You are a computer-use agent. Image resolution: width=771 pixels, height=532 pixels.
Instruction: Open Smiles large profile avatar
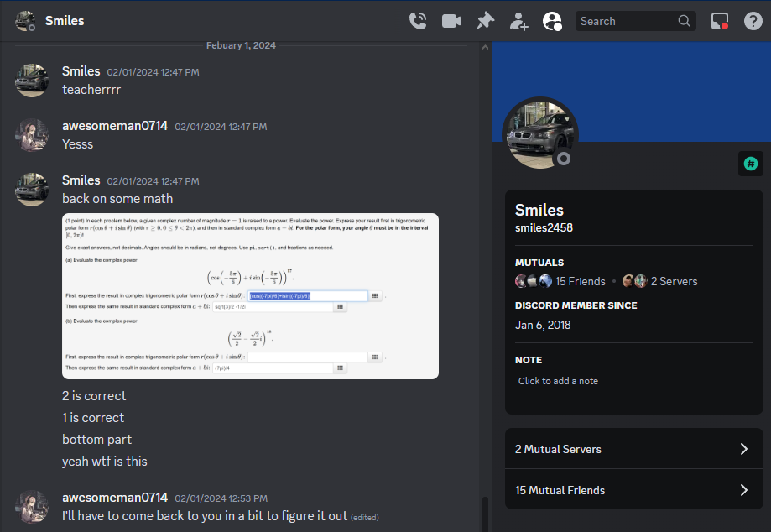coord(540,135)
